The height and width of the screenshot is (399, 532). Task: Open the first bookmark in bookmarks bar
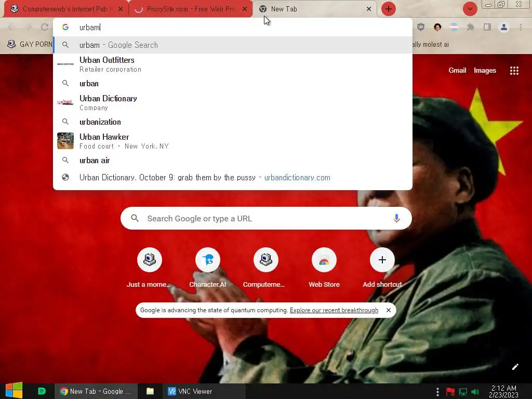tap(30, 45)
